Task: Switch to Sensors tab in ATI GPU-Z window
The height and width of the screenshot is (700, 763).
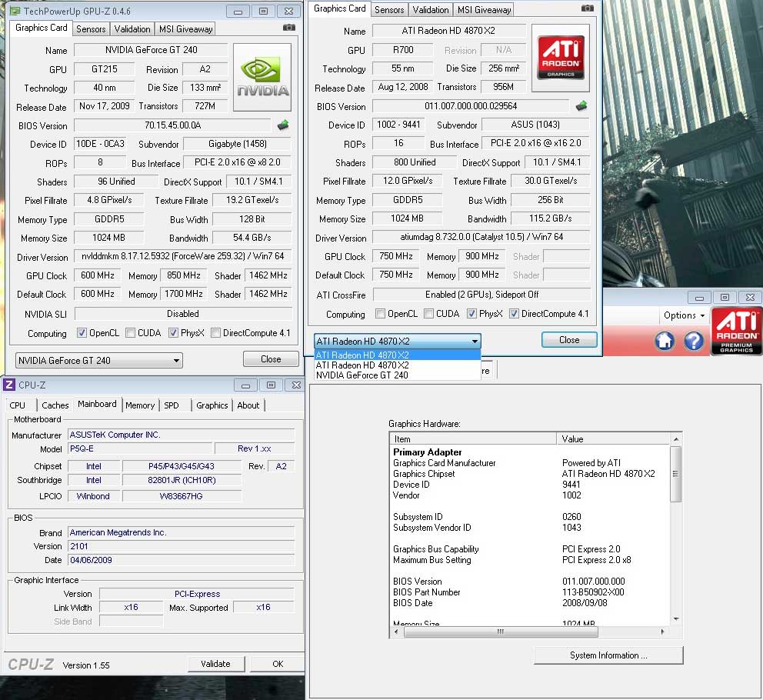Action: [389, 9]
